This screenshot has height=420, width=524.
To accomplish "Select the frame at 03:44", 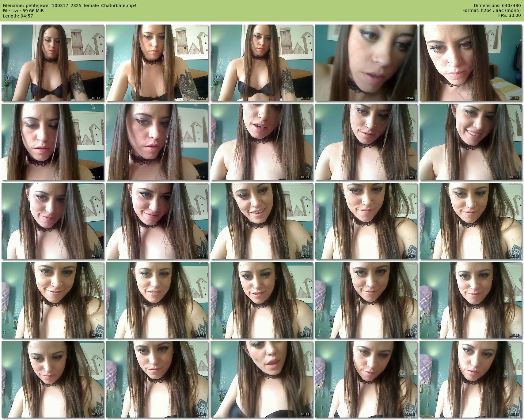I will point(471,300).
